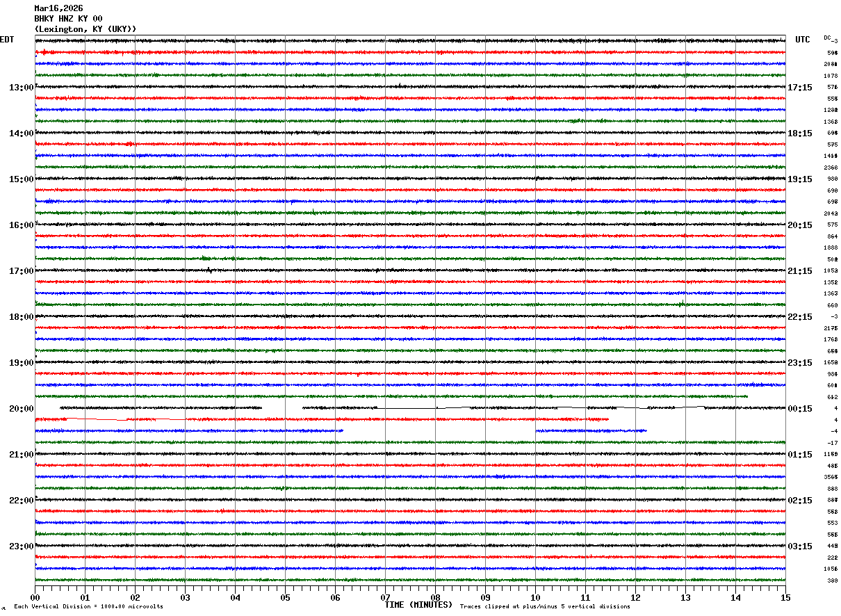
Task: Select the 16:00 EDT row label
Action: (22, 225)
